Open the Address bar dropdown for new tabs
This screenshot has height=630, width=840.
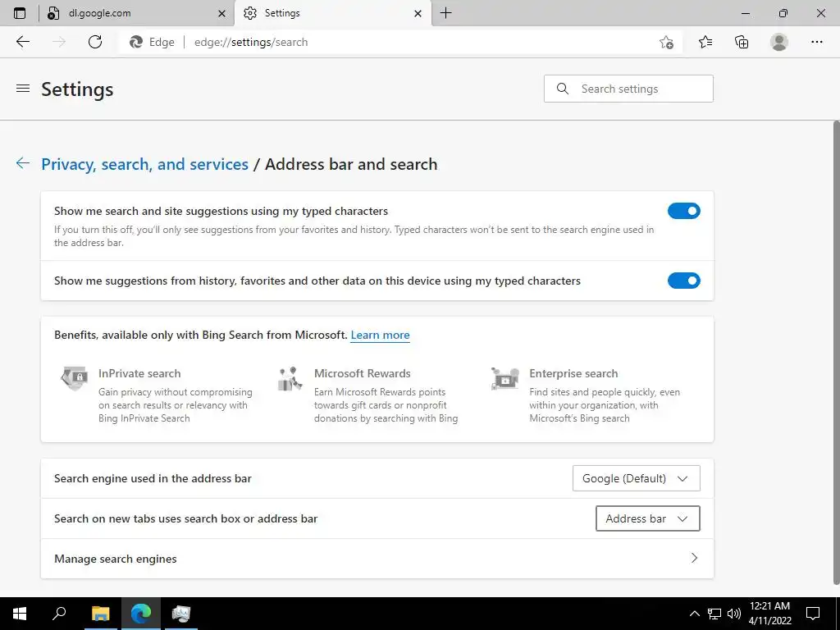[x=648, y=518]
